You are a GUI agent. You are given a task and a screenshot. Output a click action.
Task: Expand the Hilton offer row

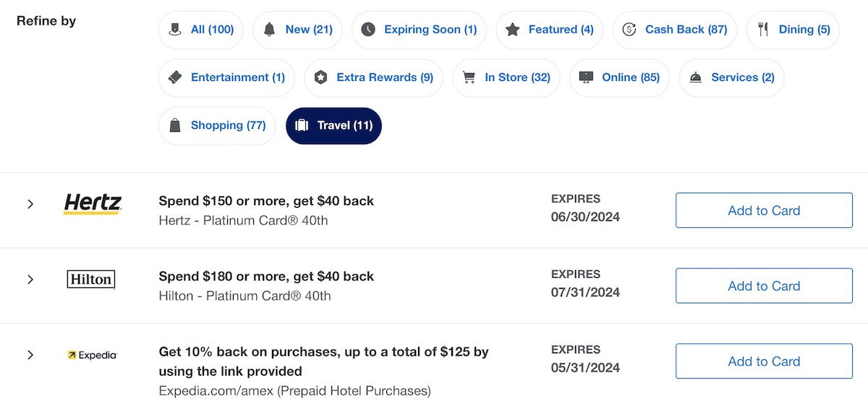coord(30,279)
